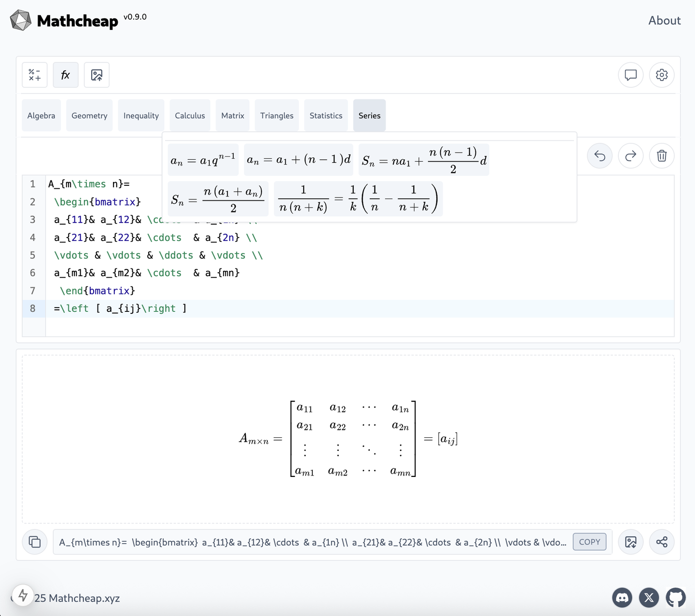The height and width of the screenshot is (616, 695).
Task: Open the About page link
Action: [x=664, y=20]
